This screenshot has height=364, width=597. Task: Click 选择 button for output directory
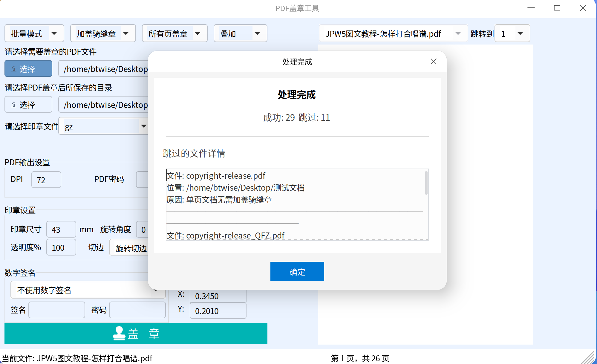coord(28,105)
